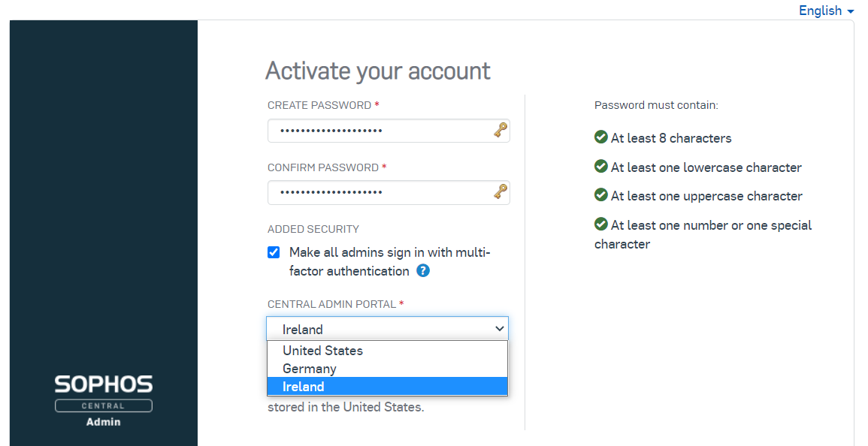Click the Activate your account heading
This screenshot has height=446, width=868.
pos(377,71)
